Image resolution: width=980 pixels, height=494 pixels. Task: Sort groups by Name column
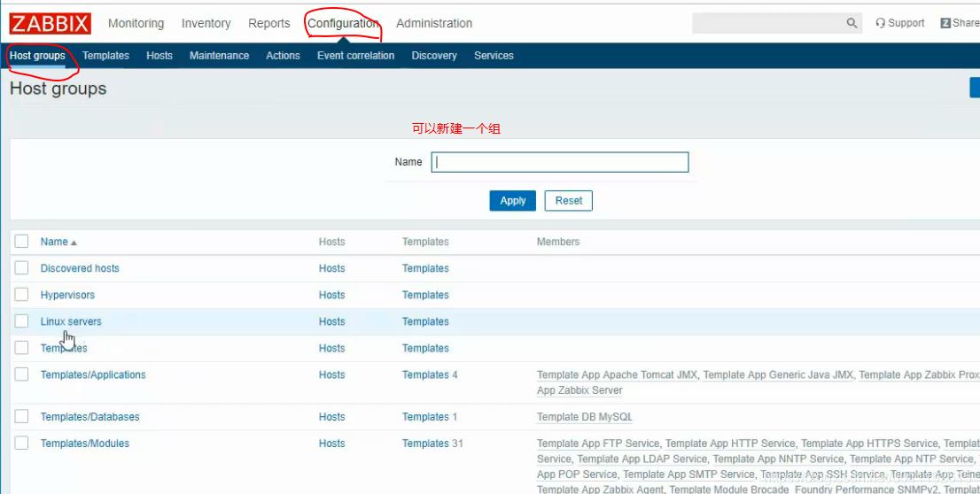58,242
